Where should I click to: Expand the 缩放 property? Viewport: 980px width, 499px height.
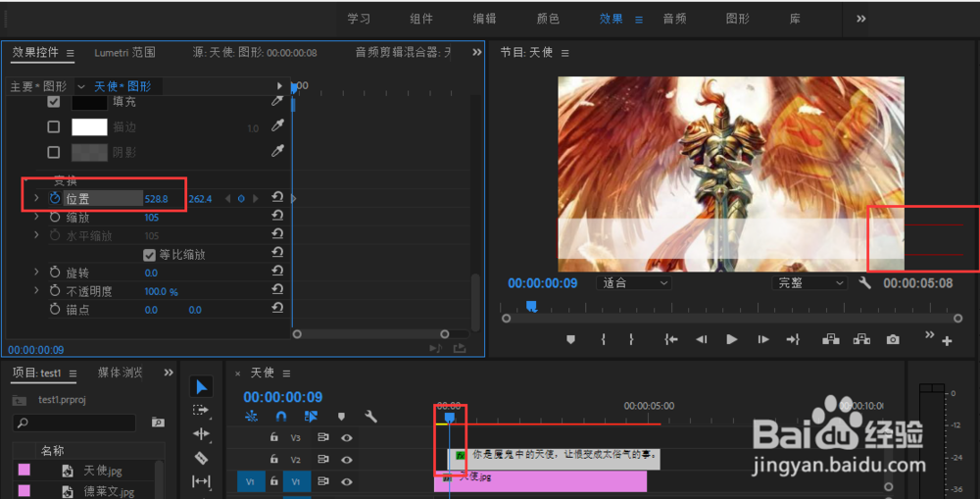[x=36, y=217]
